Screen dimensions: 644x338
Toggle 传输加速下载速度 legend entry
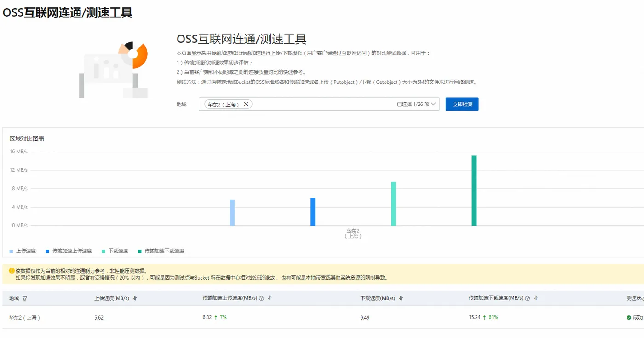pos(161,251)
